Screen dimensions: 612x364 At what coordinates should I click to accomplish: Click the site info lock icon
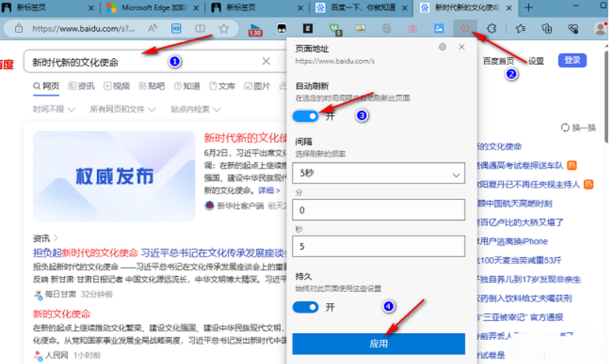click(18, 29)
